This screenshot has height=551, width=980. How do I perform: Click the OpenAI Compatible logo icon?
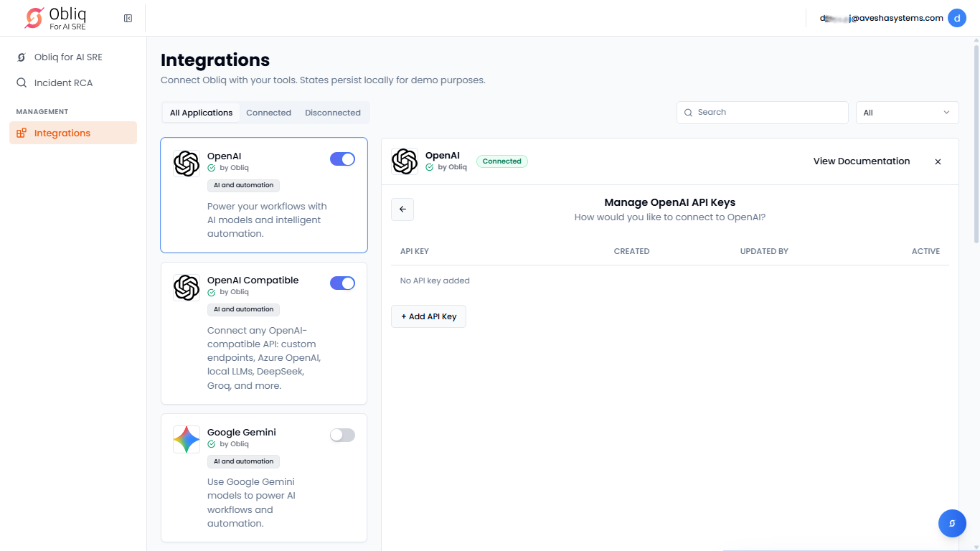click(x=187, y=288)
